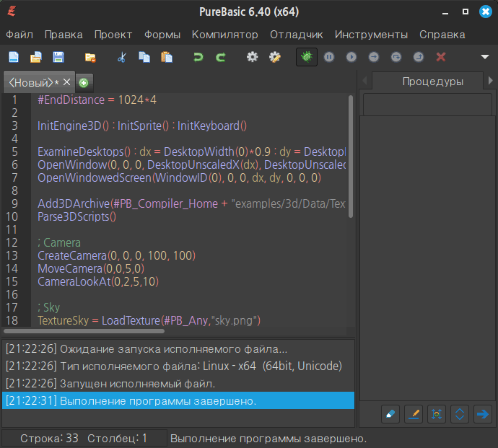This screenshot has height=448, width=498.
Task: Toggle the pencil marker button in Procedures panel
Action: coord(414,414)
